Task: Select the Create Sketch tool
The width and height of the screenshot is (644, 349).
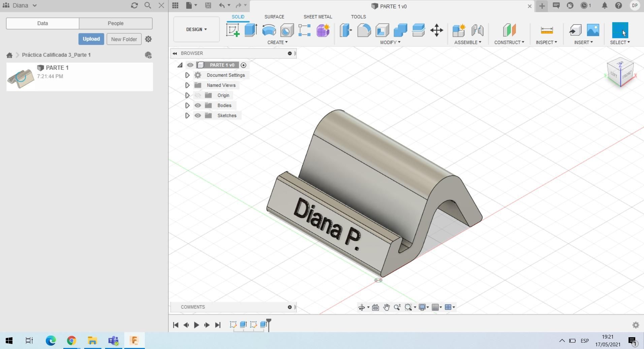Action: pos(233,30)
